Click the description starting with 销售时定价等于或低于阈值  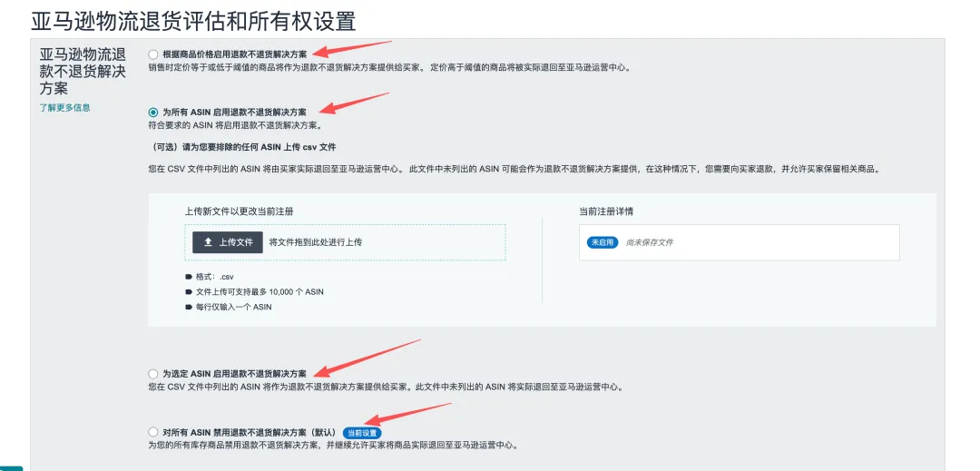click(x=390, y=67)
